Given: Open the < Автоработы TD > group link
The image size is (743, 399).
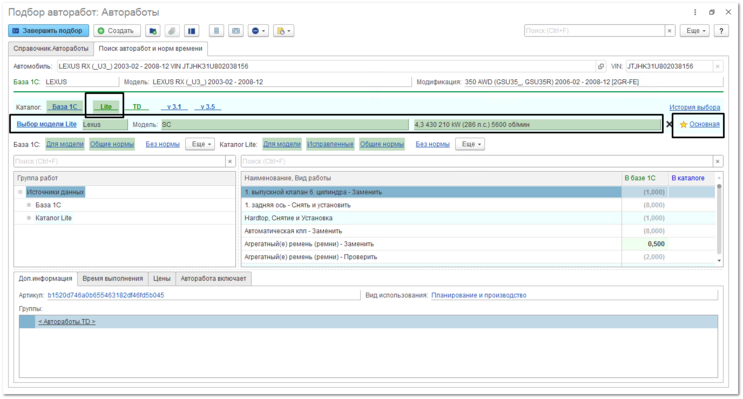Looking at the screenshot, I should coord(67,322).
